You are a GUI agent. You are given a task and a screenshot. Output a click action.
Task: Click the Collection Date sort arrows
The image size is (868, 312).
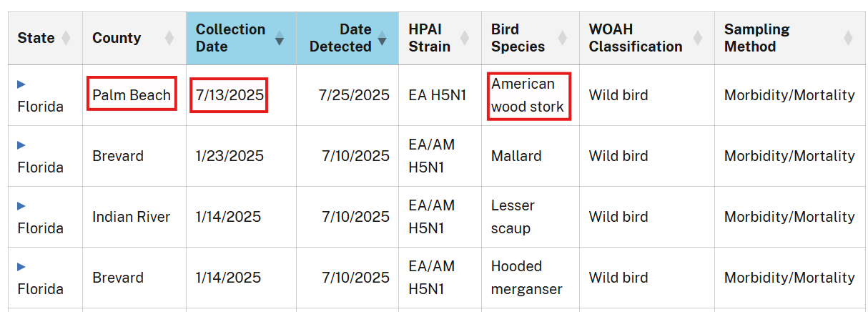point(280,38)
